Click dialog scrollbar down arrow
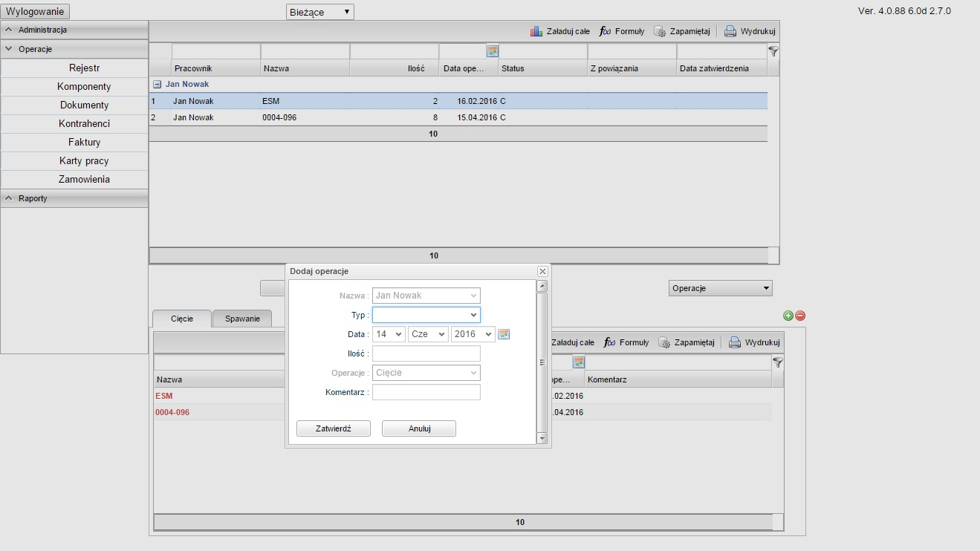Viewport: 980px width, 551px height. [542, 439]
